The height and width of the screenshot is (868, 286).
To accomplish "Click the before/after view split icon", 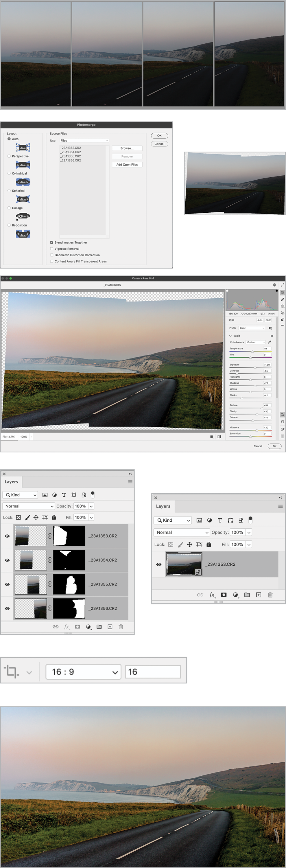I will (219, 437).
